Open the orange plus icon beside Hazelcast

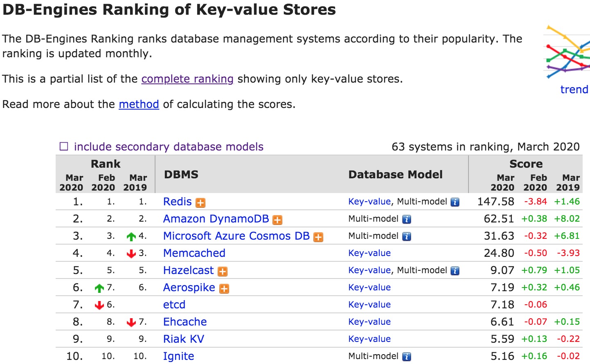[x=223, y=271]
